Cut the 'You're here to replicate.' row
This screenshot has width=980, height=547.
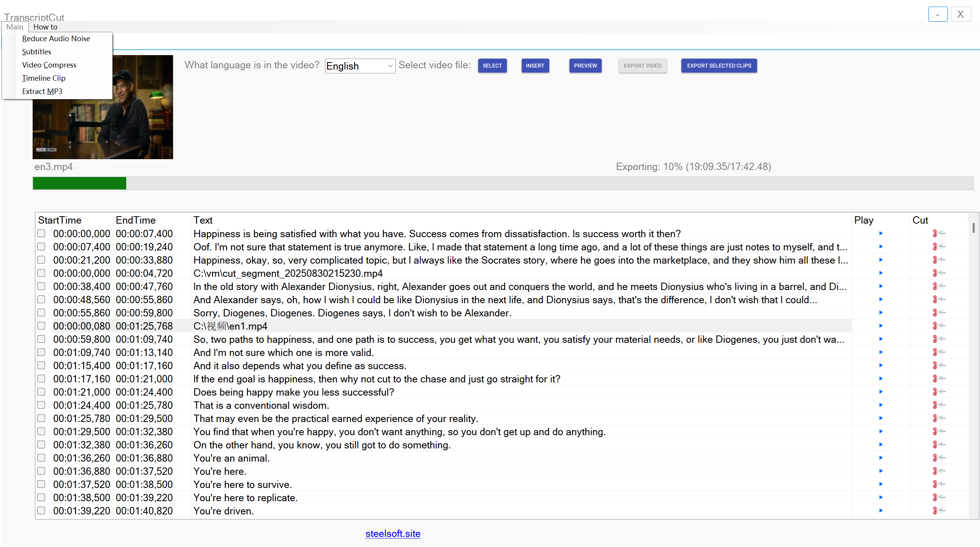coord(939,497)
